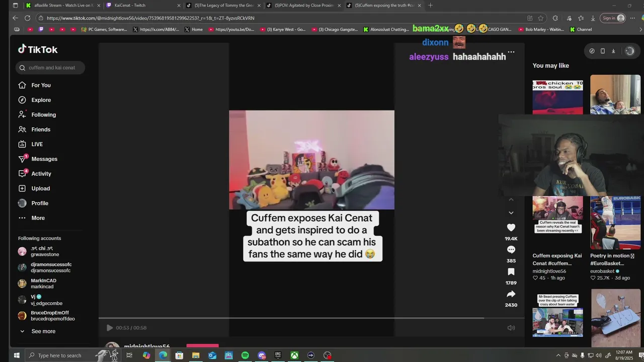This screenshot has width=644, height=362.
Task: Go to previous video with up chevron
Action: [x=511, y=200]
